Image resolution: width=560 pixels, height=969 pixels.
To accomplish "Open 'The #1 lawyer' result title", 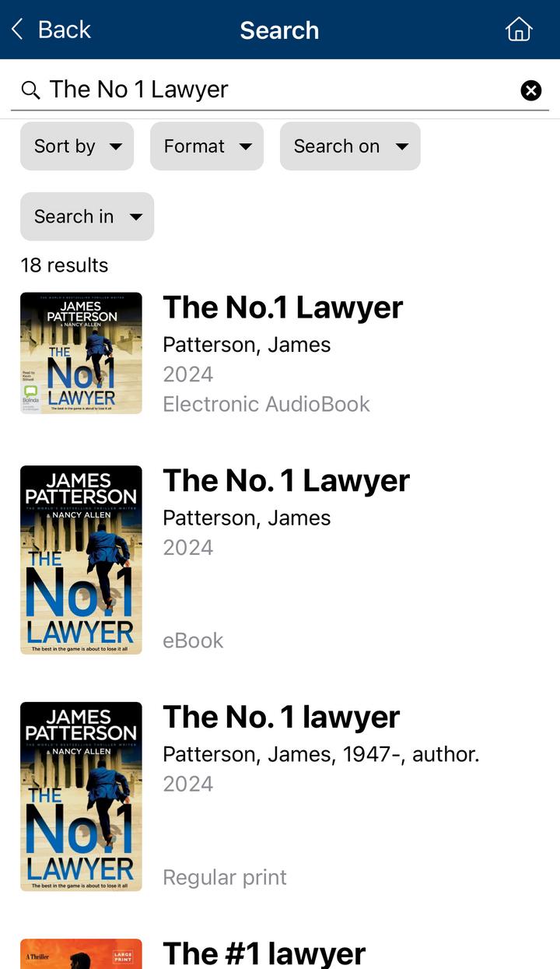I will (264, 953).
